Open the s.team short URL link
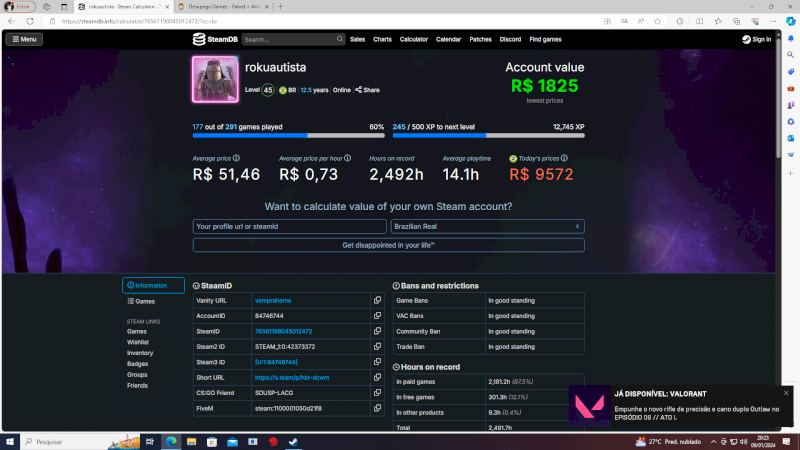This screenshot has height=450, width=800. [x=292, y=378]
